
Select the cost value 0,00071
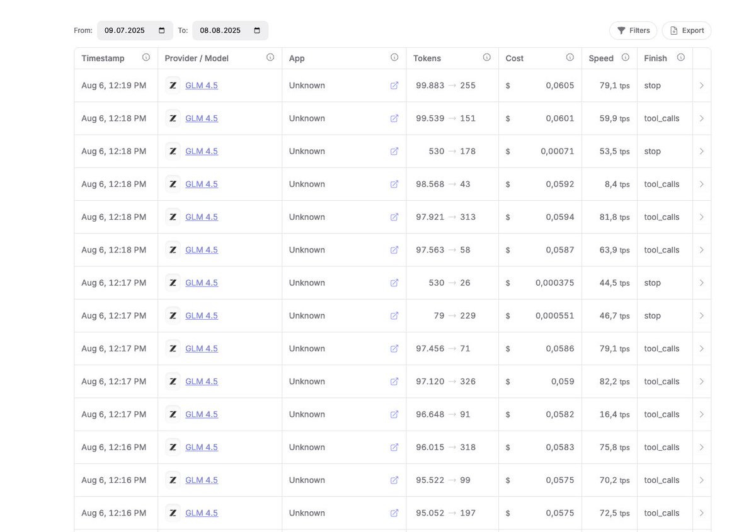click(x=558, y=151)
